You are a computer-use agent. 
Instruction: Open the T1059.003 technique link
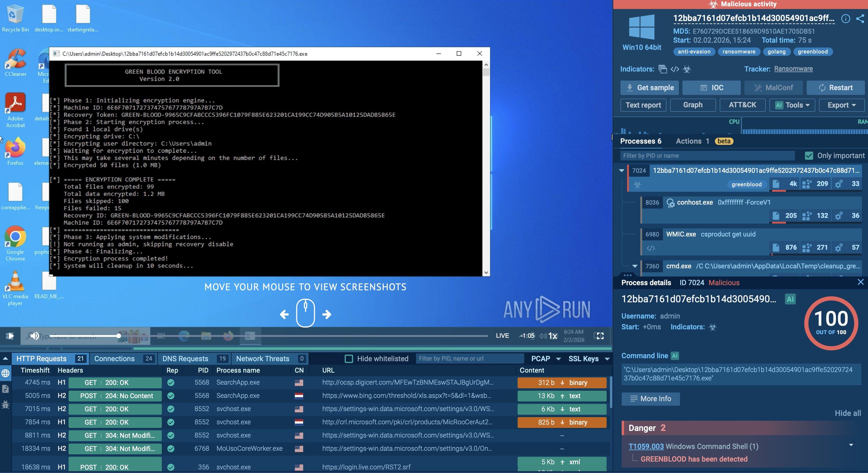[x=646, y=446]
